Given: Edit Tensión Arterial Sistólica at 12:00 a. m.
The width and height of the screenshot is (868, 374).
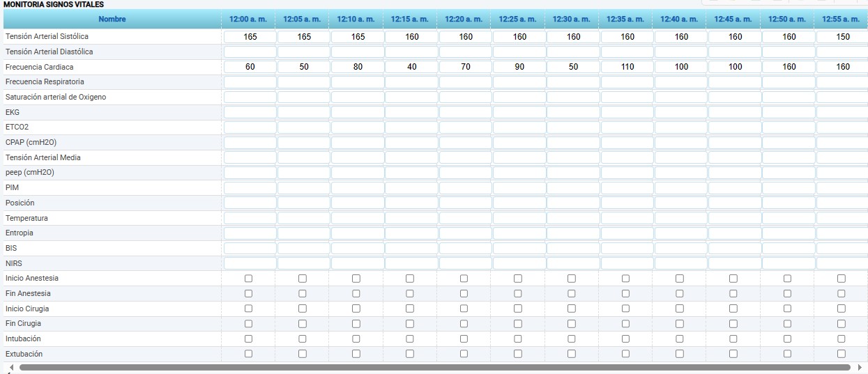Looking at the screenshot, I should pos(250,37).
